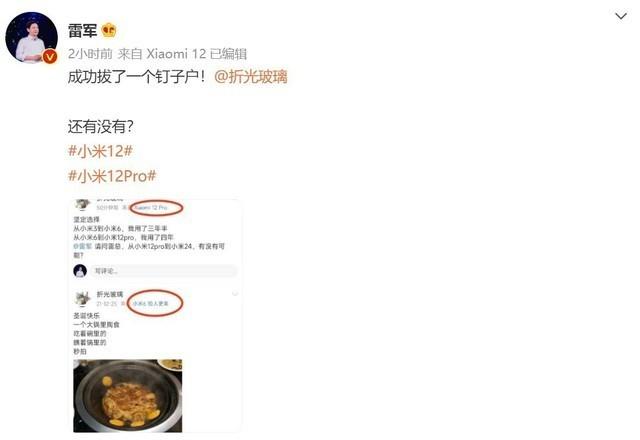640x440 pixels.
Task: Click the orange verified V badge
Action: coord(50,56)
